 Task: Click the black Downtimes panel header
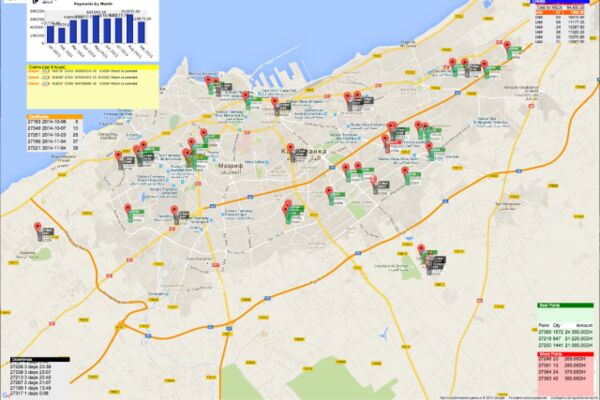point(40,359)
